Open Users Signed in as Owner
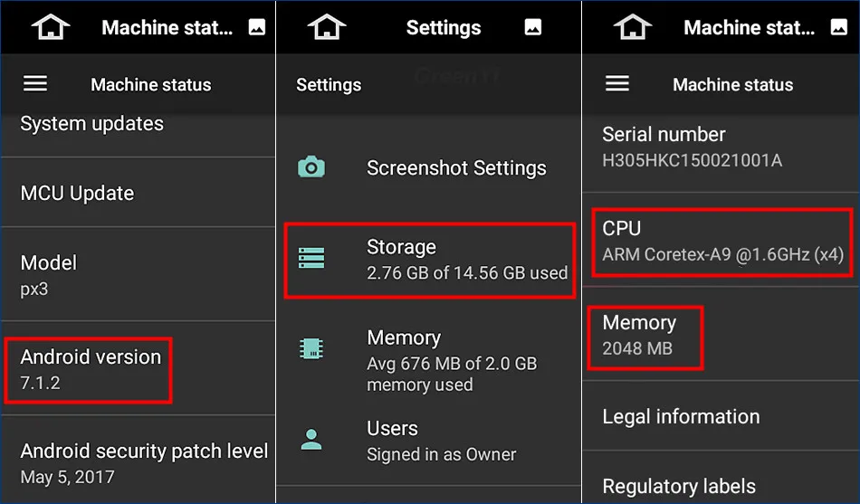Viewport: 860px width, 504px height. point(429,441)
